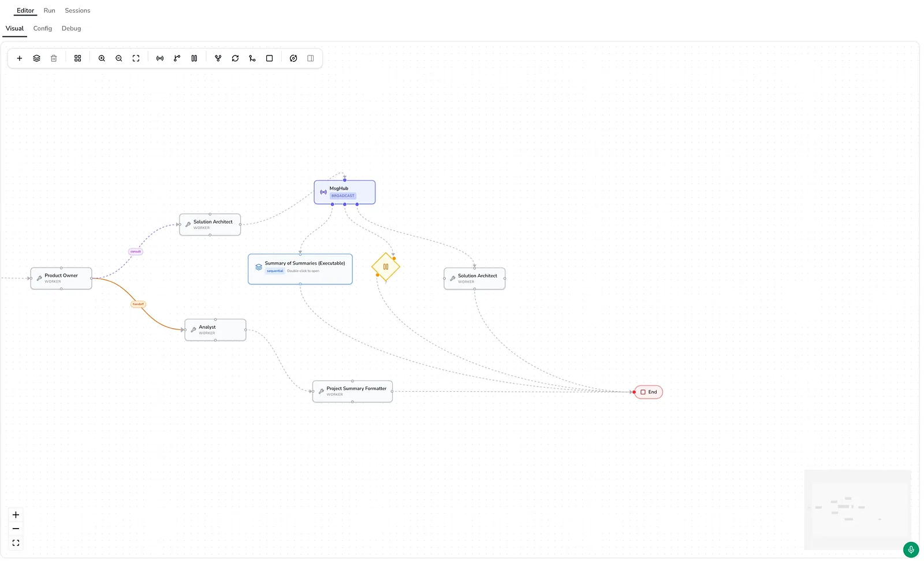This screenshot has height=561, width=924.
Task: Open the Sessions tab
Action: coord(77,10)
